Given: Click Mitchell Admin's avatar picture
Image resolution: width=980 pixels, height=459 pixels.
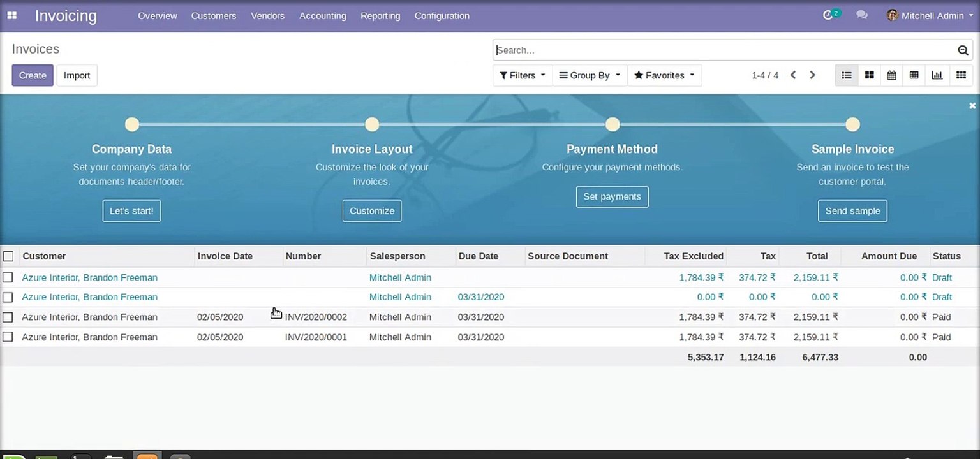Looking at the screenshot, I should click(x=892, y=15).
